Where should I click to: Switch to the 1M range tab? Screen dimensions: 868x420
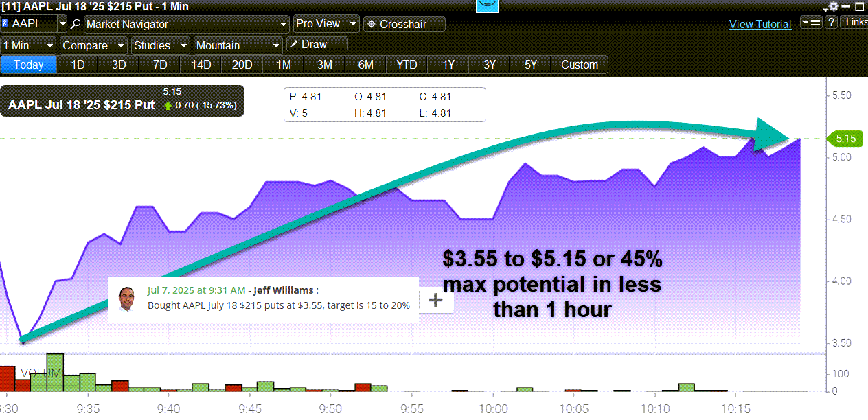pos(284,65)
